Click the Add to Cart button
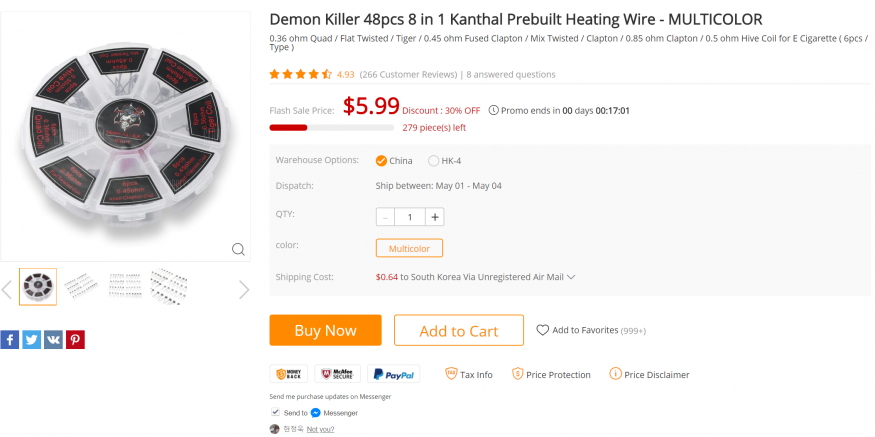Viewport: 875px width, 437px height. 458,331
